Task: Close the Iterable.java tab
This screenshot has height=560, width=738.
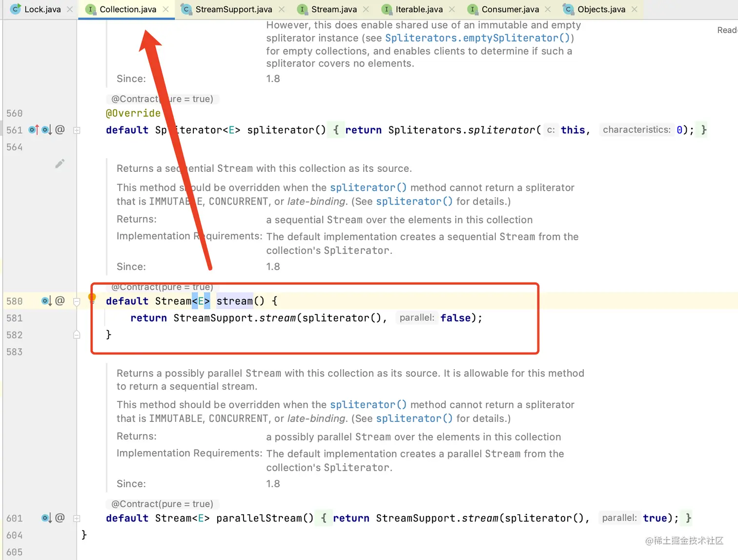Action: coord(452,9)
